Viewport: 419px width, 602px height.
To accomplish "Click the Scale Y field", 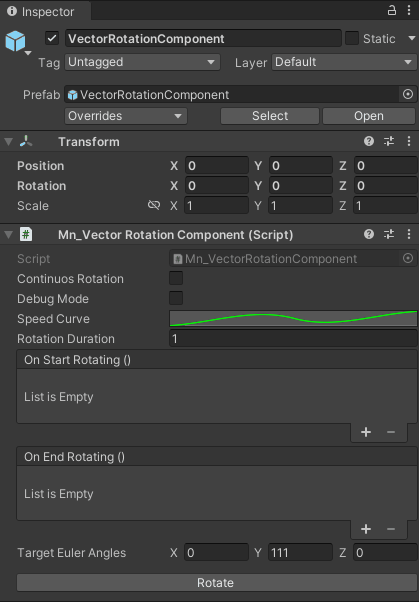I will (301, 205).
